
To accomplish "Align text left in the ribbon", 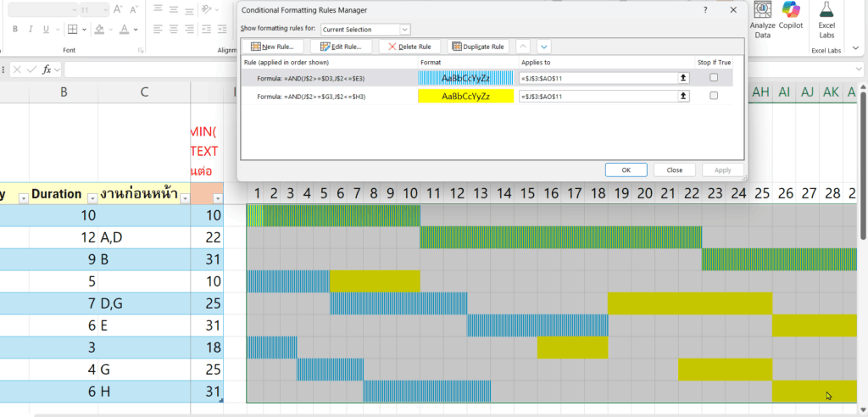I will point(159,29).
